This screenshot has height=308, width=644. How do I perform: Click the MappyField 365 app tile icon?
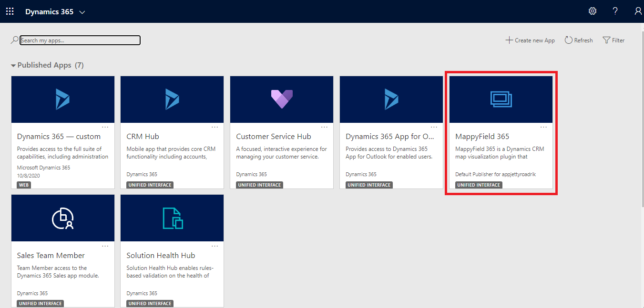click(x=501, y=99)
